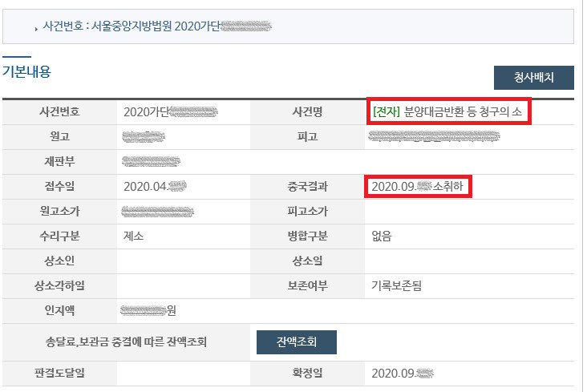Click the 청사배치 button
The image size is (587, 392).
tap(533, 78)
